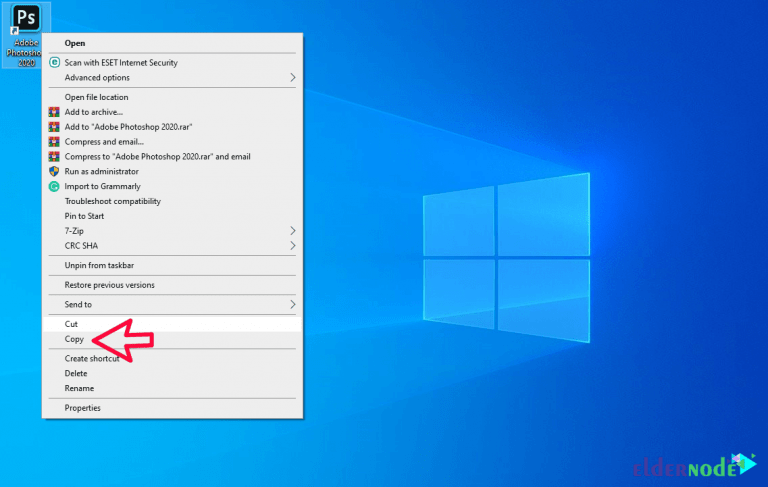This screenshot has width=768, height=487.
Task: Choose Compress to "Adobe Photoshop 2020.rar" and email
Action: point(172,156)
